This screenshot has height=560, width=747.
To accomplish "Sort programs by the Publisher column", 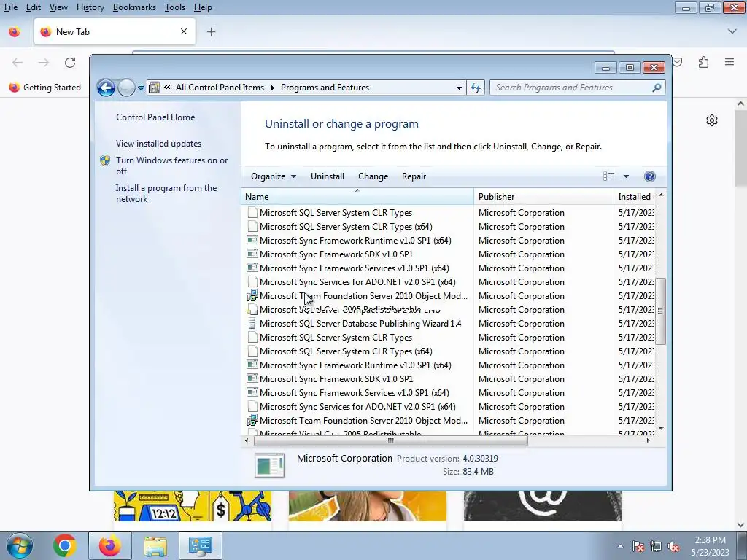I will [543, 197].
